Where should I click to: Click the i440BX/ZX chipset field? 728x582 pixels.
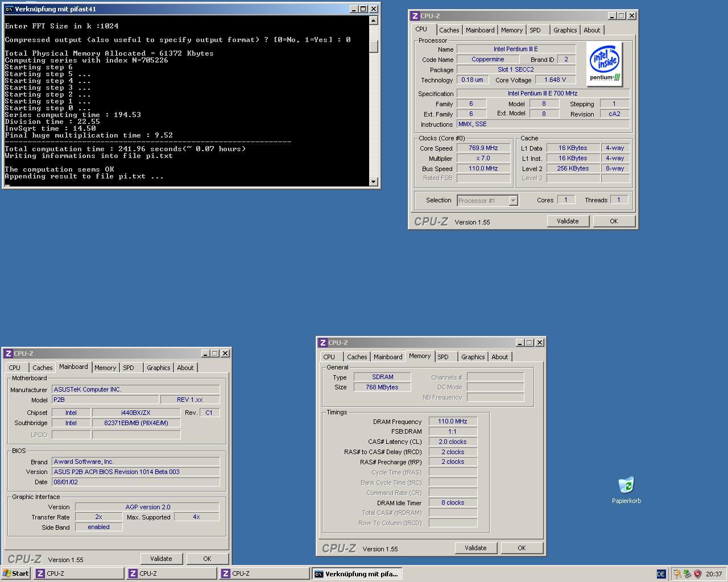coord(136,413)
